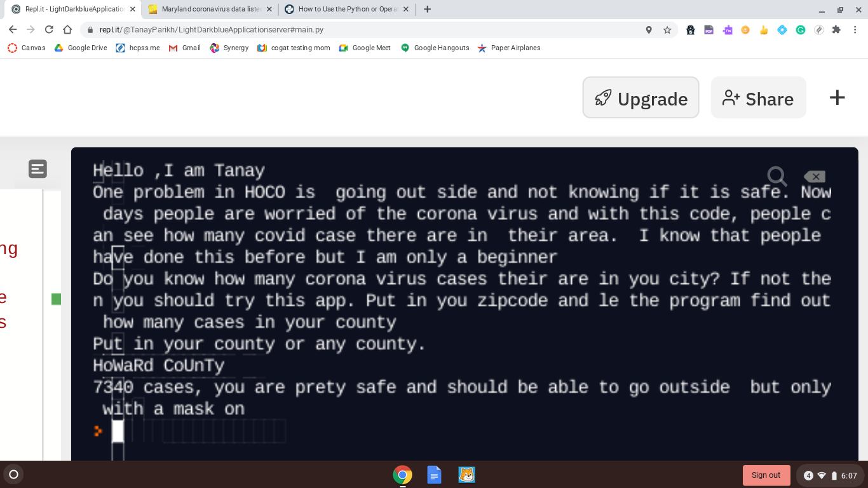Click the Share button
The height and width of the screenshot is (488, 868).
click(758, 98)
